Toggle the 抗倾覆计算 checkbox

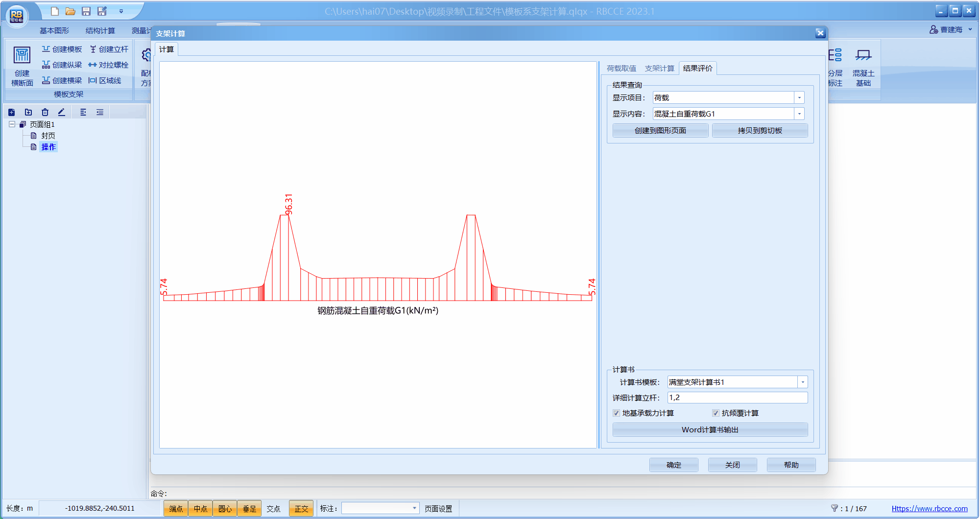tap(716, 413)
